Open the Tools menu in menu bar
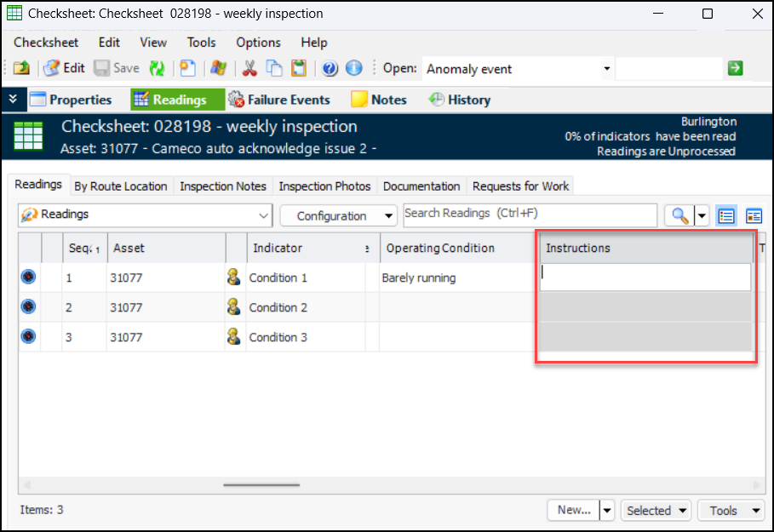774x532 pixels. click(x=202, y=43)
